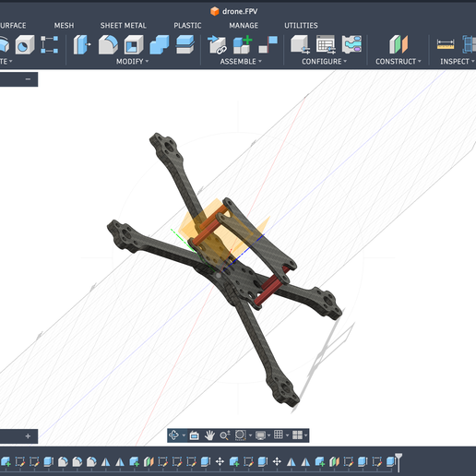Expand the comments panel with plus button
The height and width of the screenshot is (476, 476).
click(28, 436)
